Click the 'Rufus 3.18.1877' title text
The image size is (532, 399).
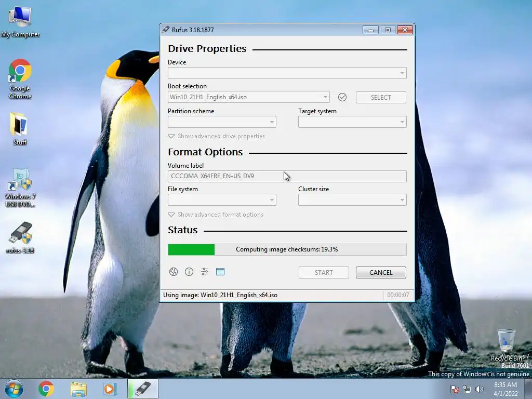[x=193, y=30]
